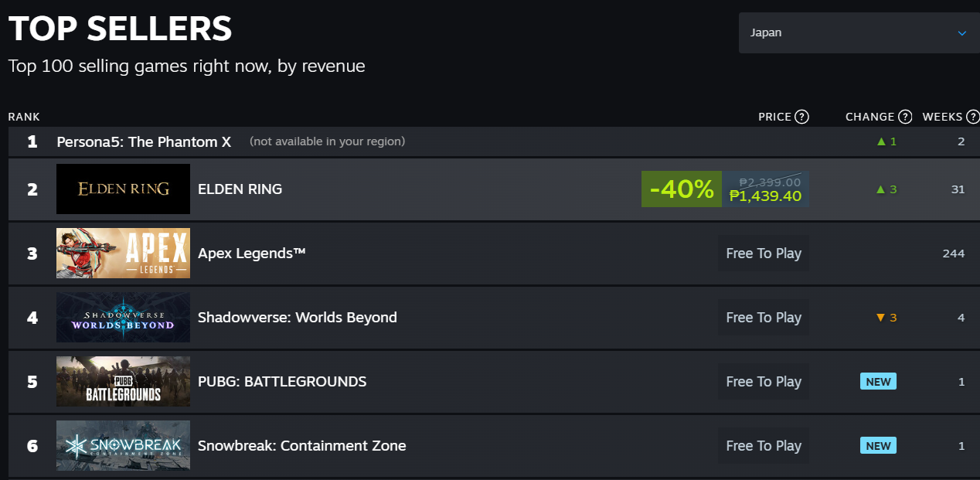Click the ELDEN RING discounted price ₱1,439.40

point(765,196)
